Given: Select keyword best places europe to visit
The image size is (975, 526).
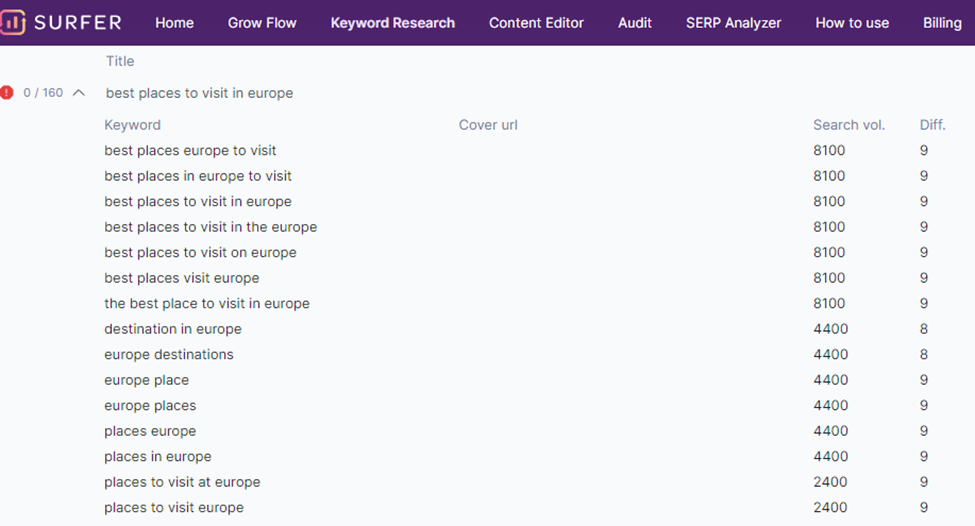Looking at the screenshot, I should (x=190, y=151).
